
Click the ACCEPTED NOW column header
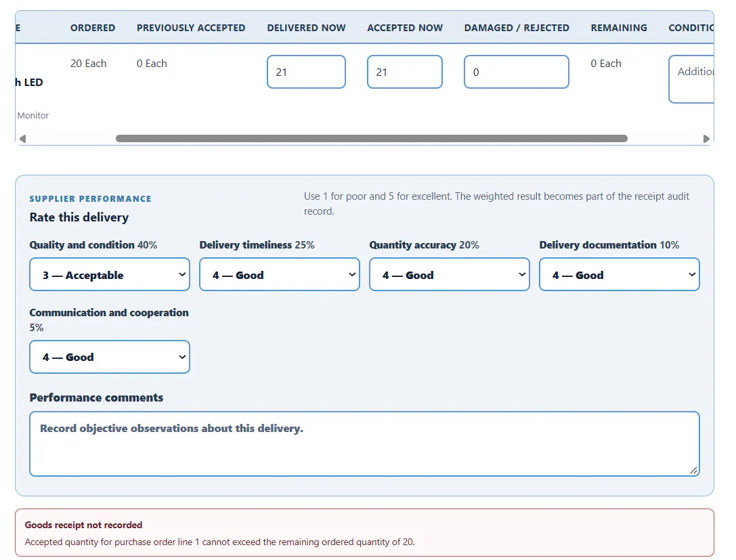405,28
